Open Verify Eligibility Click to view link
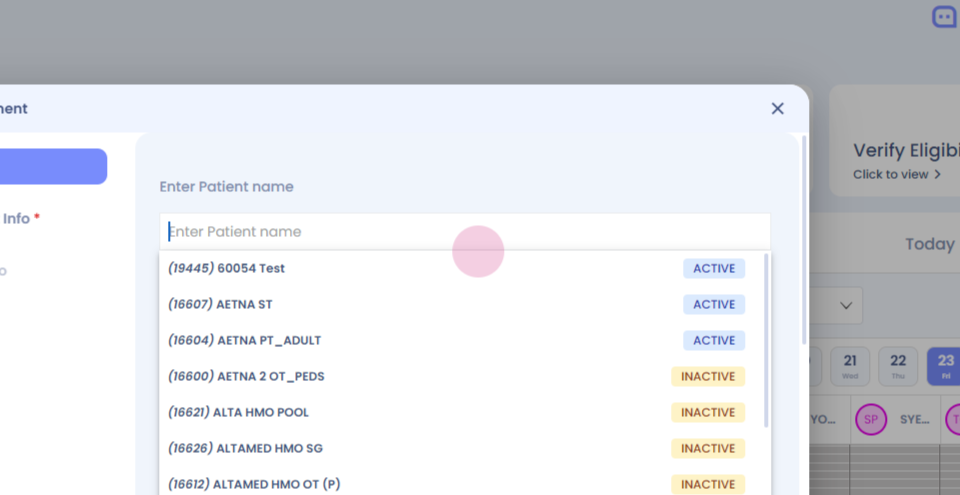Image resolution: width=960 pixels, height=495 pixels. pyautogui.click(x=897, y=175)
